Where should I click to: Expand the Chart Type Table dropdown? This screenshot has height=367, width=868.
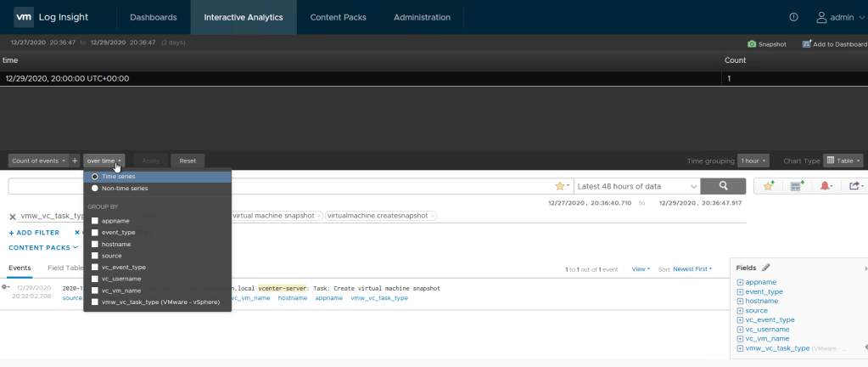click(843, 161)
